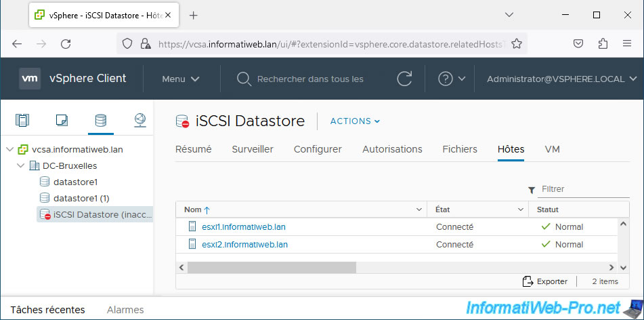The height and width of the screenshot is (320, 644).
Task: Open the help question mark icon
Action: (445, 79)
